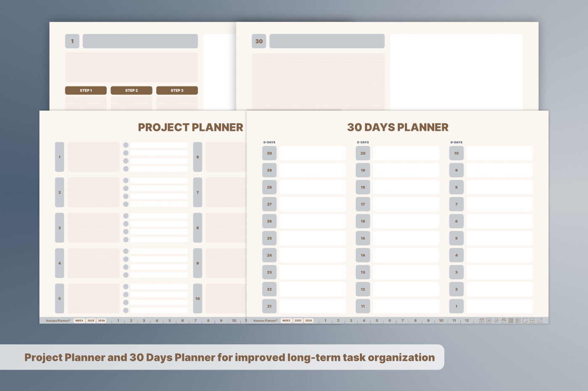Click the entry field for D-day 30

[312, 153]
